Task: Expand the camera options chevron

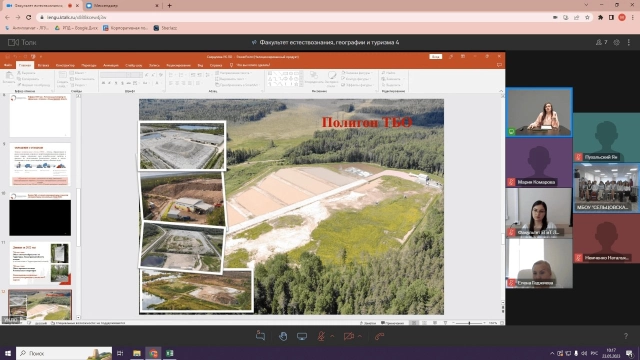Action: 360,336
